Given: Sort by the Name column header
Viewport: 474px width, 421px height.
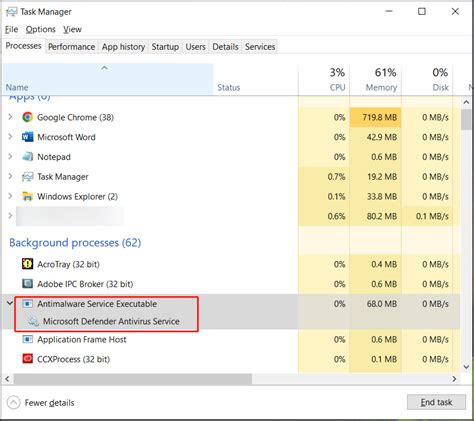Looking at the screenshot, I should pos(108,80).
